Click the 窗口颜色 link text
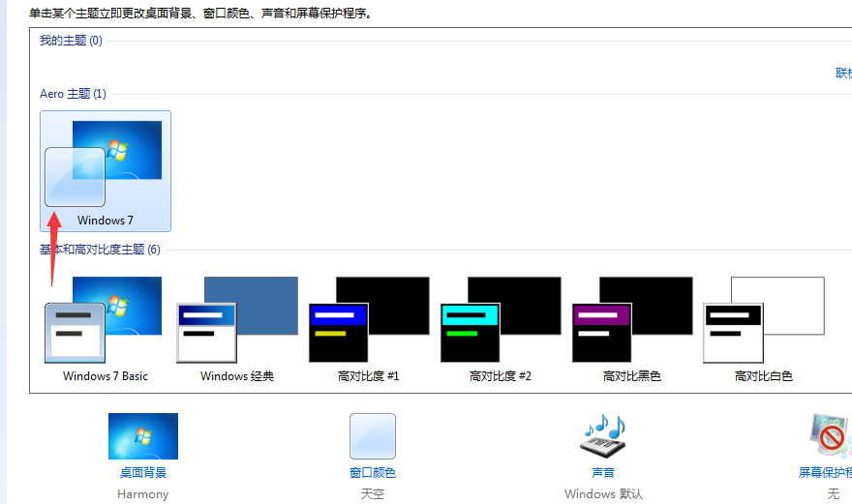Viewport: 852px width, 504px height. click(x=373, y=473)
